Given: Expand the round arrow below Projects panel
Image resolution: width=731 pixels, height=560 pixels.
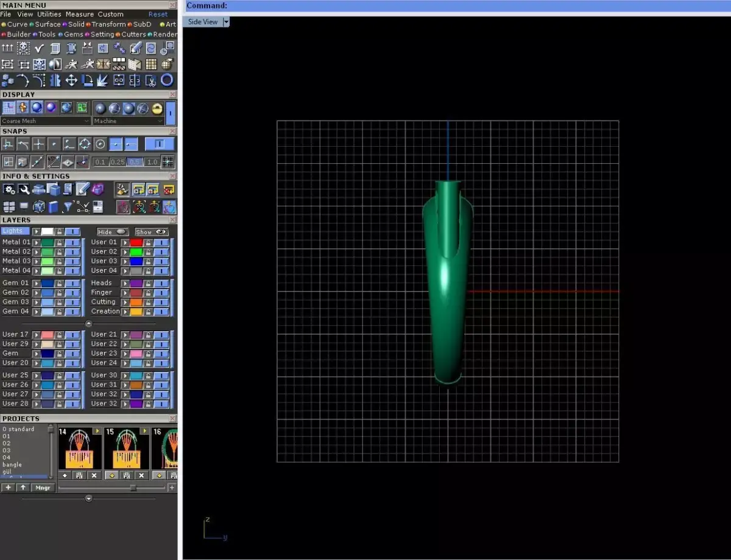Looking at the screenshot, I should 89,499.
